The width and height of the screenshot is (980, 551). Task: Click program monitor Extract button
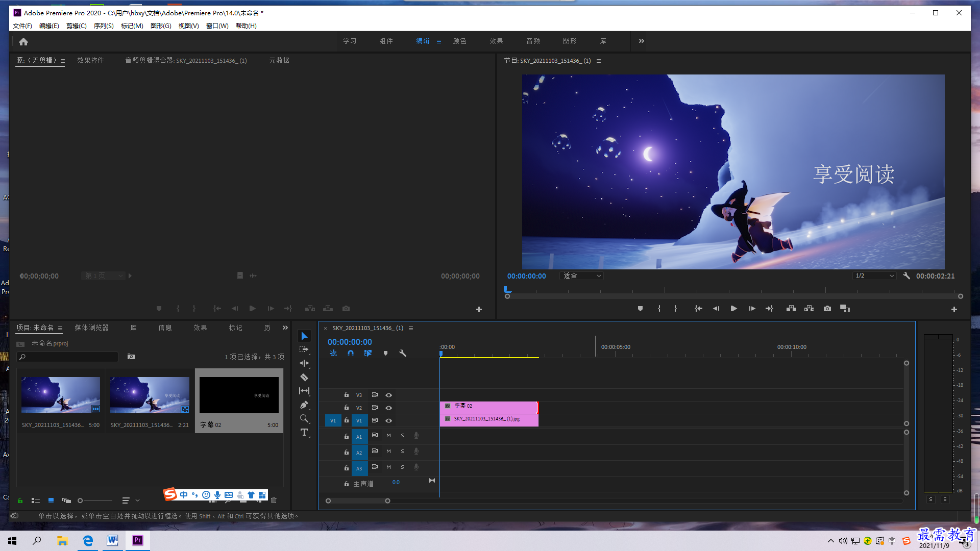[809, 309]
